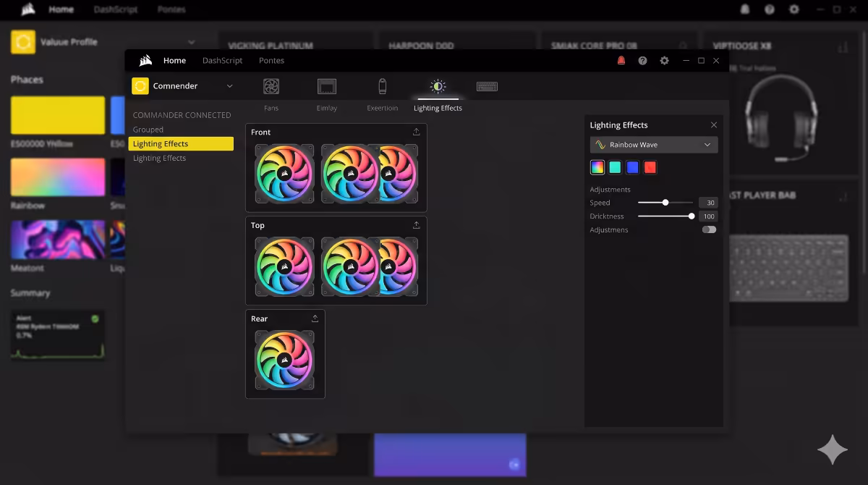Image resolution: width=868 pixels, height=485 pixels.
Task: Select the Meatont preset thumbnail
Action: click(58, 240)
